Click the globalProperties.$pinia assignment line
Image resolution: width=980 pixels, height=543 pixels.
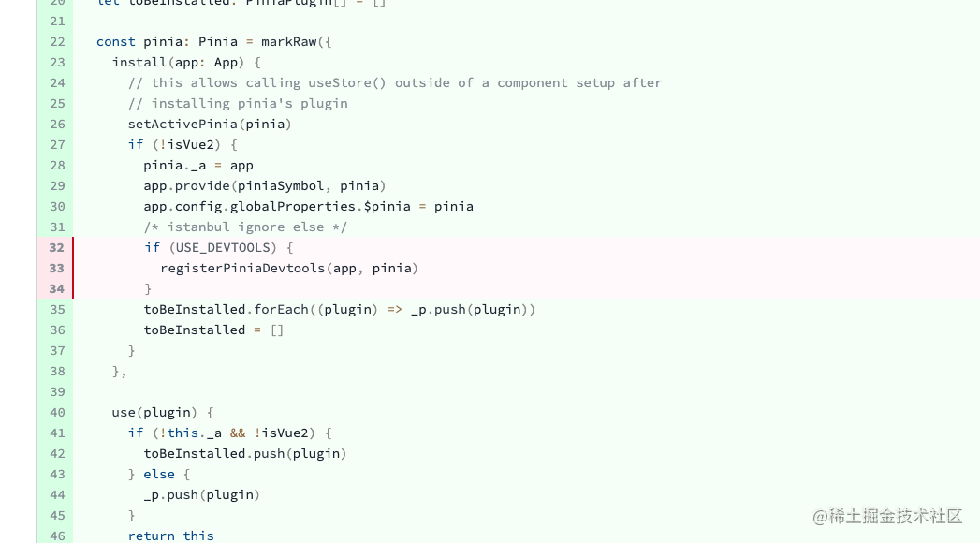[x=308, y=206]
